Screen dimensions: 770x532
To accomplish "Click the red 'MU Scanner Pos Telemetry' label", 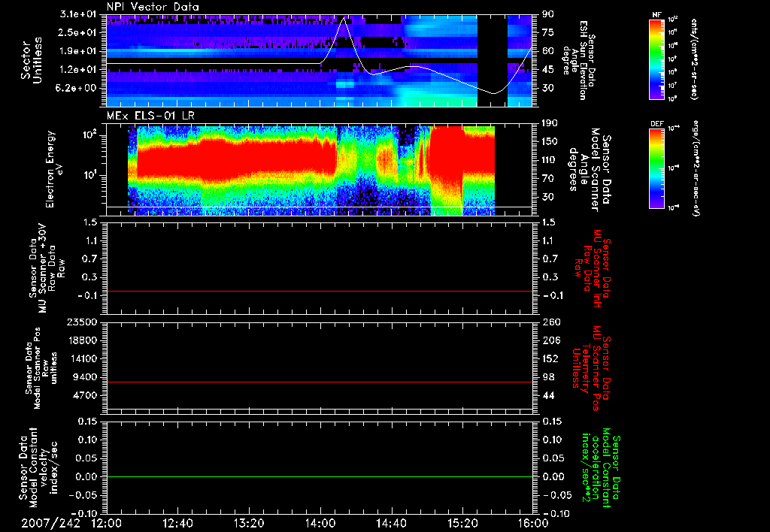I will (591, 367).
